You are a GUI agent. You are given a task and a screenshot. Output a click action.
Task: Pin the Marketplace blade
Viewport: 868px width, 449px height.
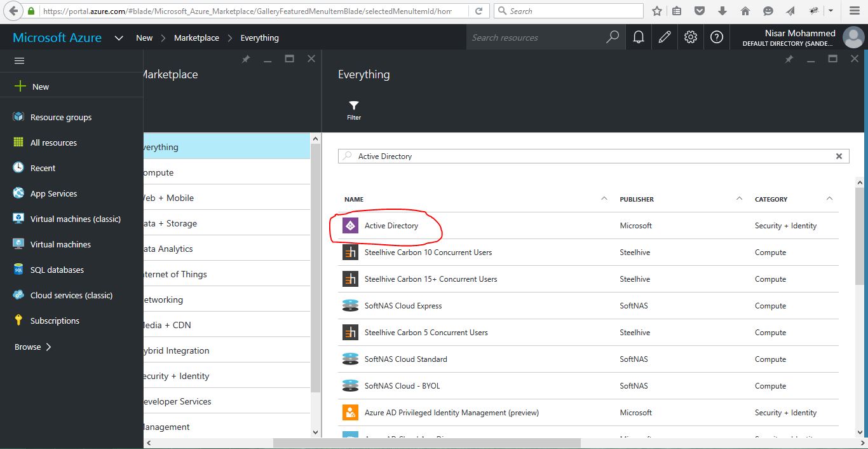tap(245, 59)
